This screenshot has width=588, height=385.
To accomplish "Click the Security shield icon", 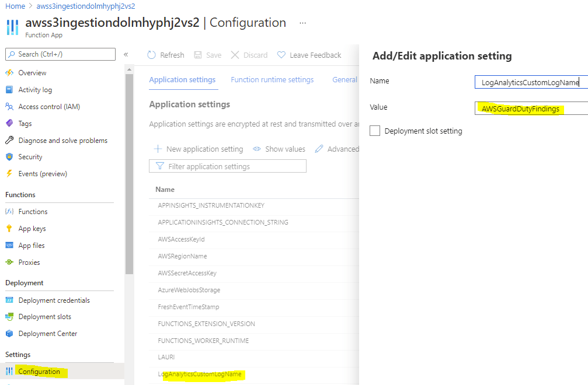I will pyautogui.click(x=9, y=157).
